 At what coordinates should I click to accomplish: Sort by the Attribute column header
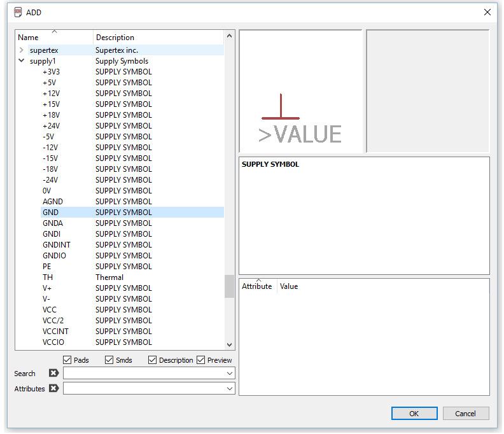pyautogui.click(x=258, y=286)
